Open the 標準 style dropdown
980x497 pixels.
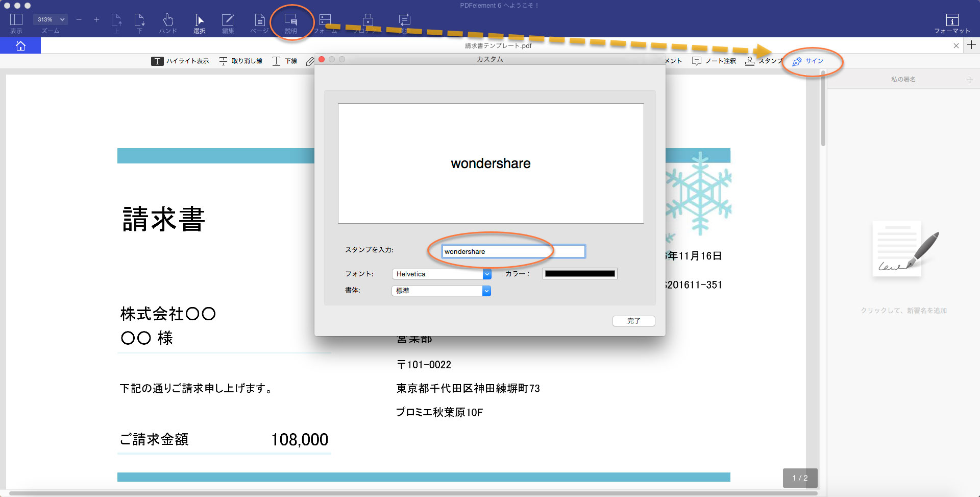pyautogui.click(x=442, y=291)
